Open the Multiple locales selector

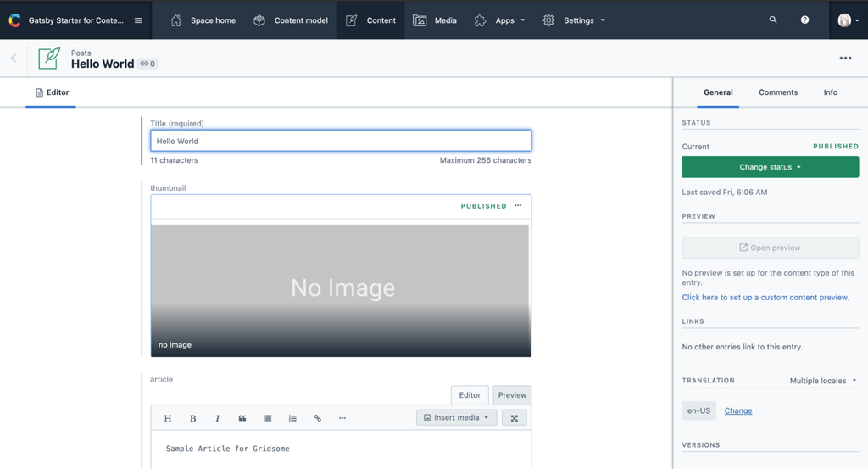(822, 381)
